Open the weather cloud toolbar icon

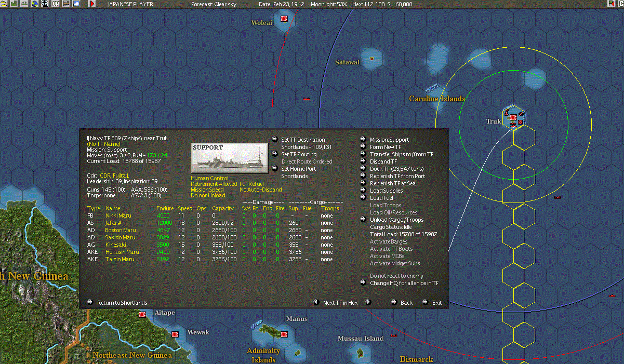[76, 4]
